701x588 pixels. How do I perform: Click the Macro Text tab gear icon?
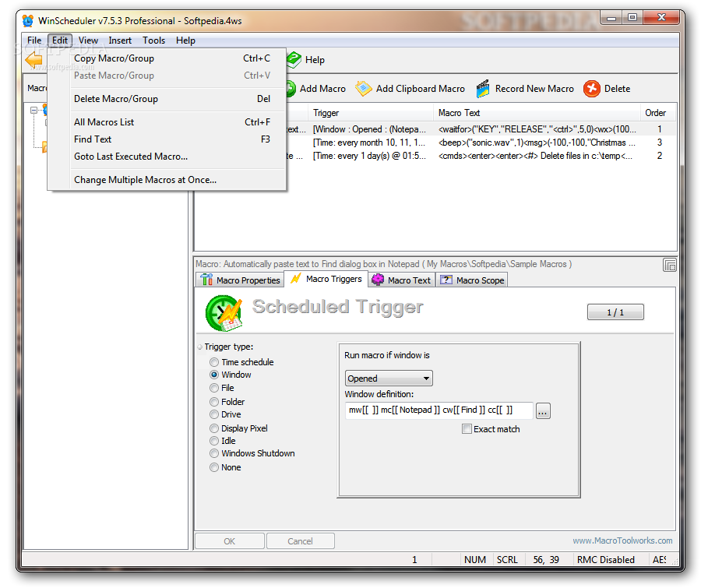(x=378, y=280)
